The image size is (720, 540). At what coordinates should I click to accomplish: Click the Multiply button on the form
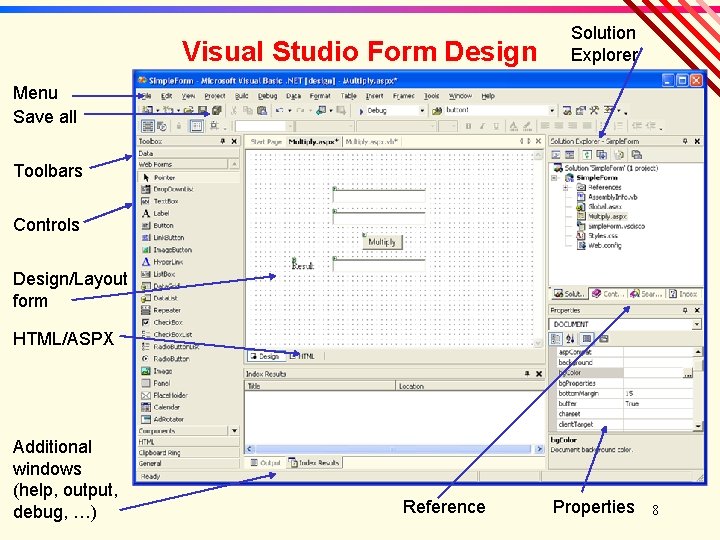382,242
